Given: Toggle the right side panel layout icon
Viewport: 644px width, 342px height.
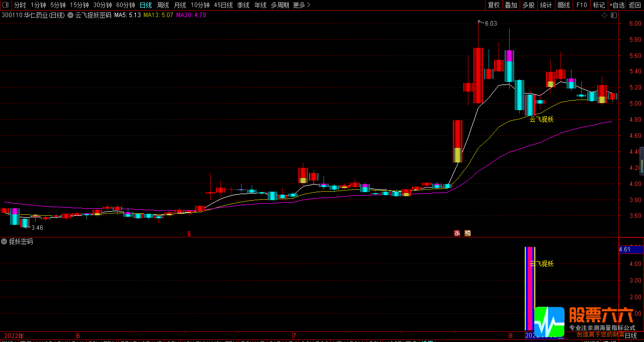Looking at the screenshot, I should pyautogui.click(x=613, y=15).
